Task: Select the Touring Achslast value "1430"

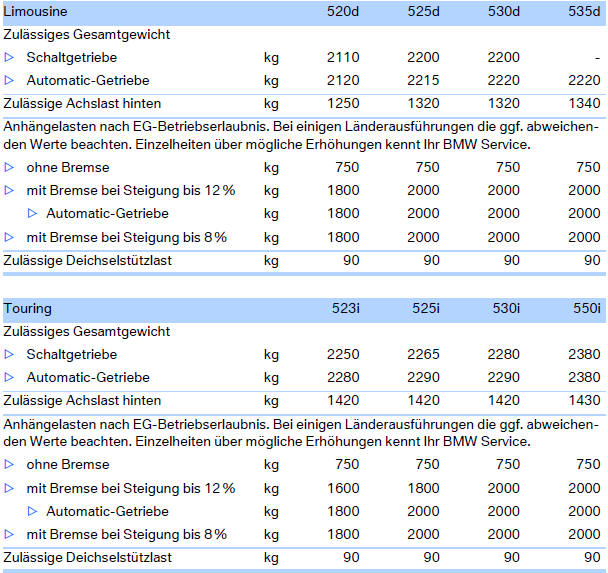Action: click(584, 400)
